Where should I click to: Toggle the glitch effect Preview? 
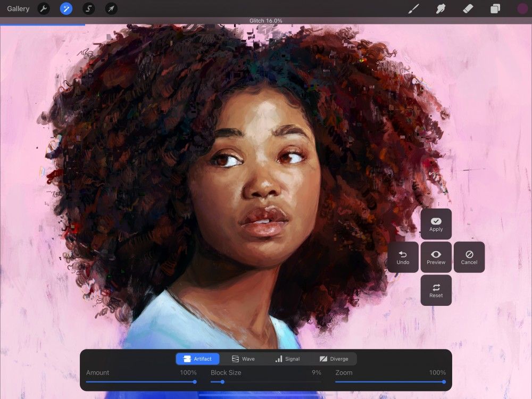436,257
